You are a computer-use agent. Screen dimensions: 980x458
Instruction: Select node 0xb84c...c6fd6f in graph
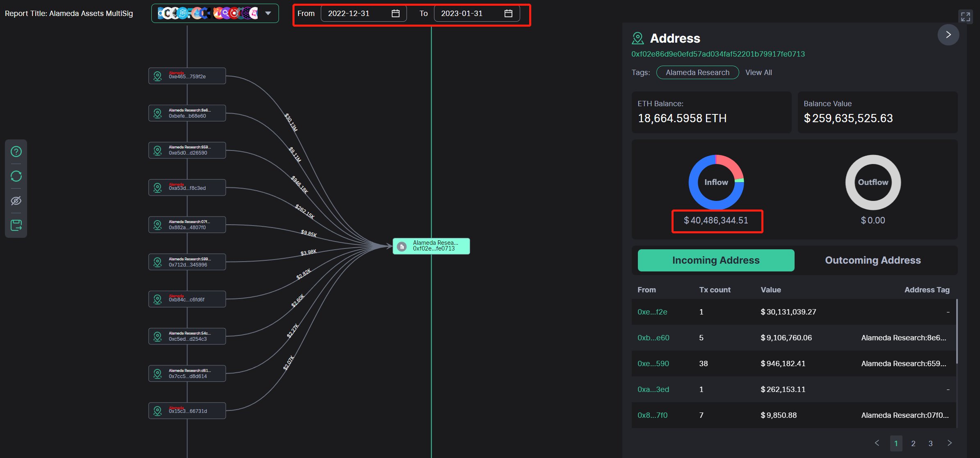[x=187, y=299]
